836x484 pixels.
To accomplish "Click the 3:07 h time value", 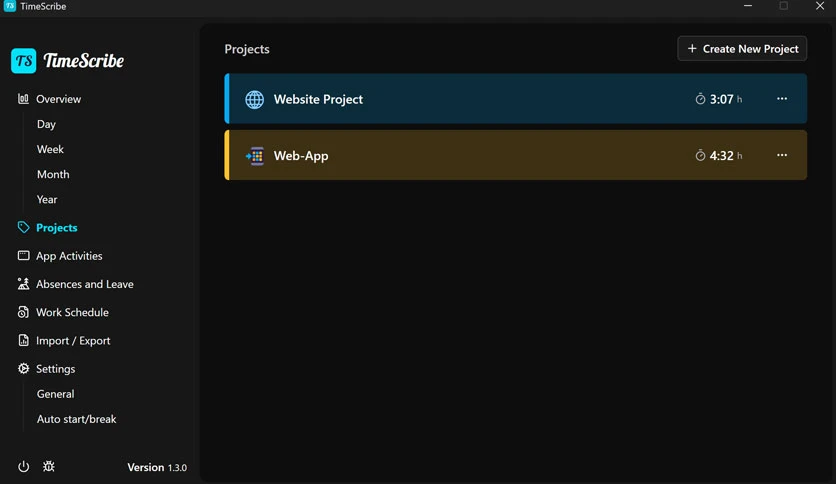I will [726, 99].
